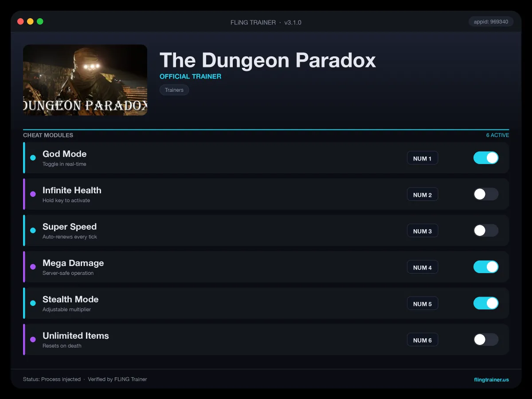Viewport: 532px width, 399px height.
Task: Click the FLiNG TRAINER v3.1.0 window title
Action: (x=266, y=22)
